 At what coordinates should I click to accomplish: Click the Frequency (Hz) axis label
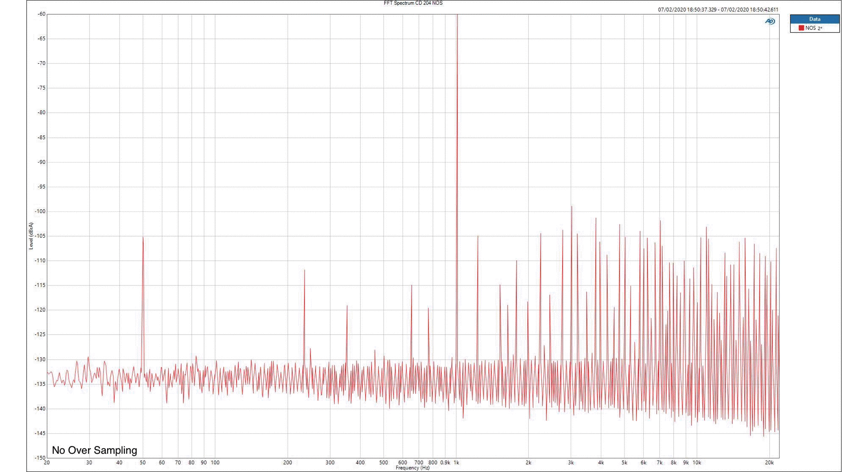(x=413, y=468)
